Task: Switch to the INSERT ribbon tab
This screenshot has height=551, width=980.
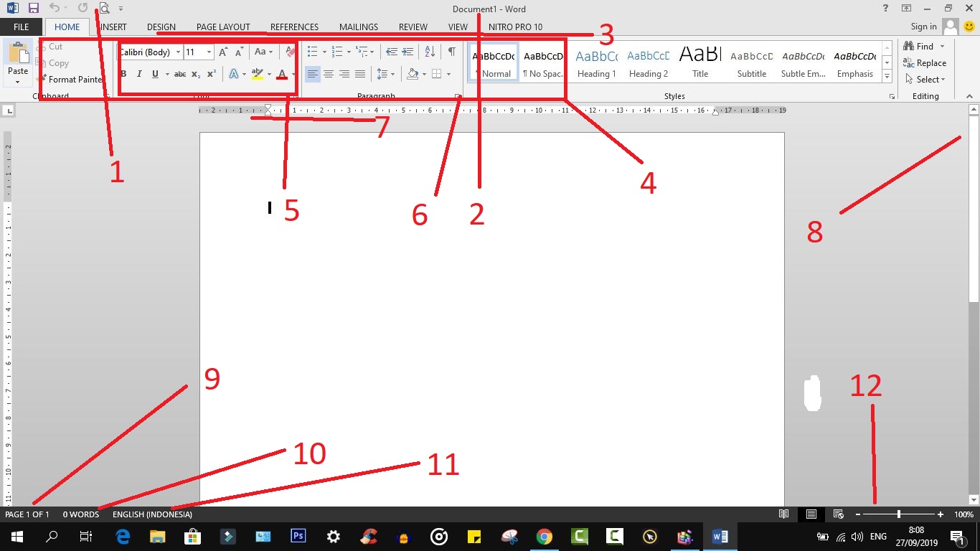Action: [x=112, y=27]
